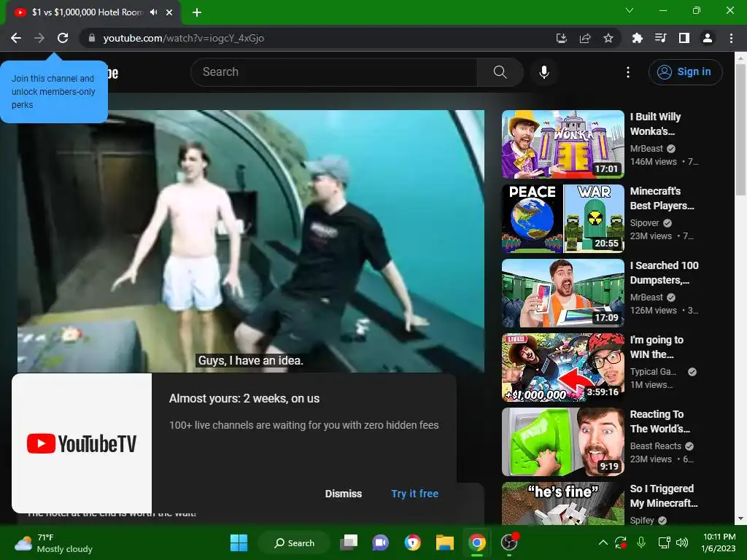Click the Minecraft's Best Players title
This screenshot has width=747, height=560.
point(662,198)
